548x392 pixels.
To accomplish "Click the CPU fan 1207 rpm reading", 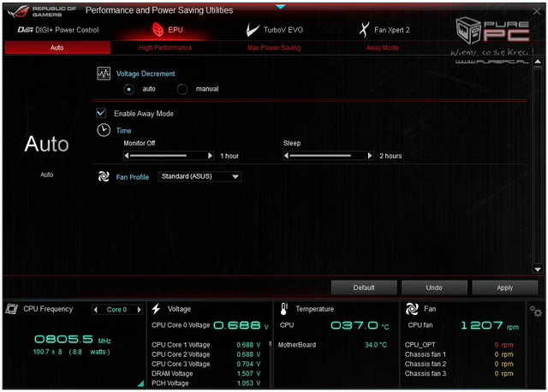I will (x=490, y=325).
